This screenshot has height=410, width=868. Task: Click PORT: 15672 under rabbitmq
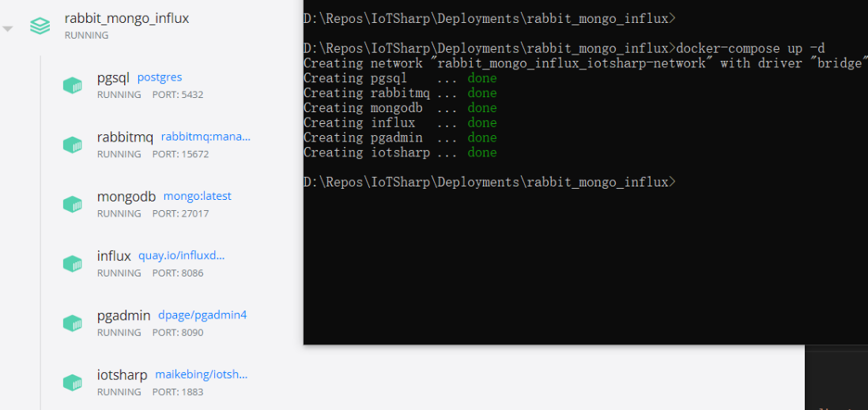point(180,154)
